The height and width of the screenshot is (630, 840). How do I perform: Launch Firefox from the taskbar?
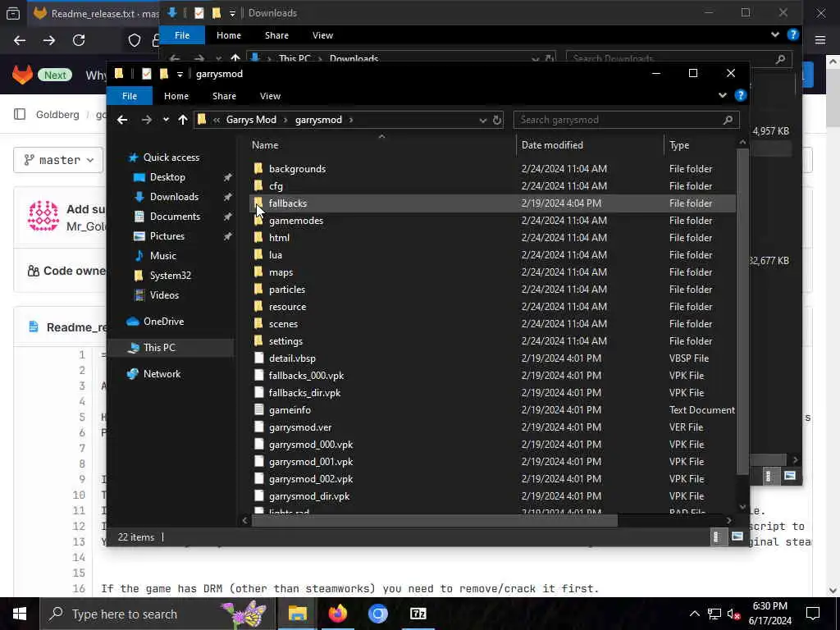337,614
